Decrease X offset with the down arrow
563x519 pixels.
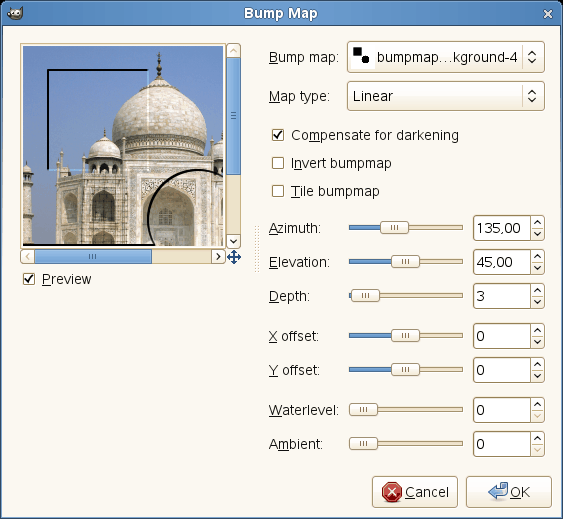pyautogui.click(x=537, y=342)
